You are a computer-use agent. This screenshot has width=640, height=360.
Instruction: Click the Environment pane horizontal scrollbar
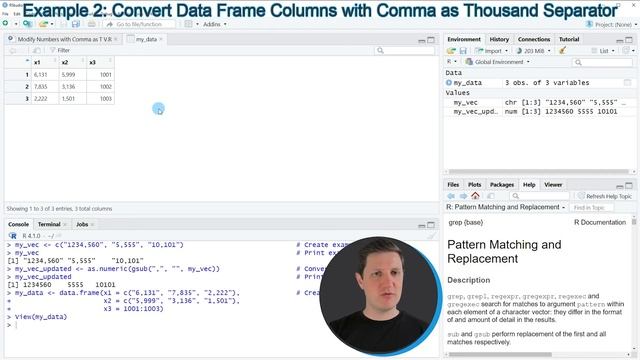point(539,171)
